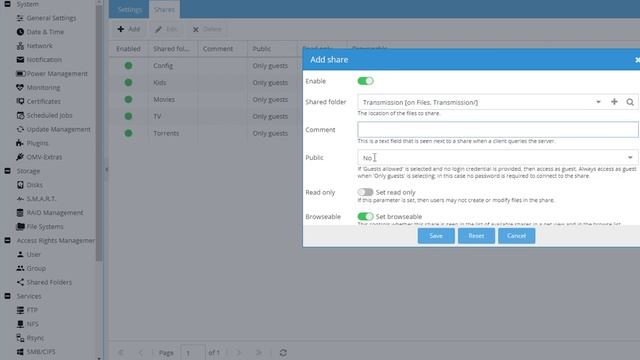Image resolution: width=640 pixels, height=360 pixels.
Task: Click enabled indicator for Config share
Action: (128, 65)
